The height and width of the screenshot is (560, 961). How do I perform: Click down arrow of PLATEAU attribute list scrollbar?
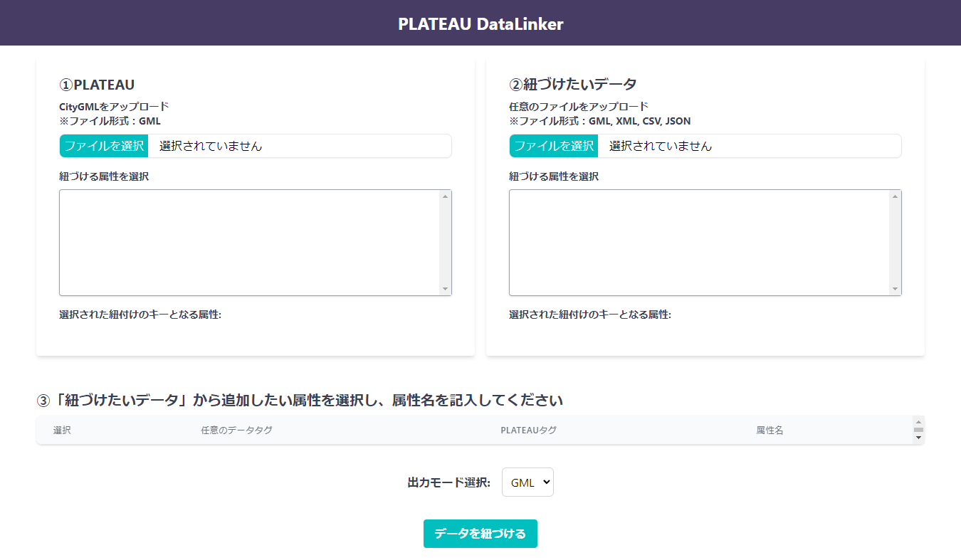pyautogui.click(x=445, y=289)
